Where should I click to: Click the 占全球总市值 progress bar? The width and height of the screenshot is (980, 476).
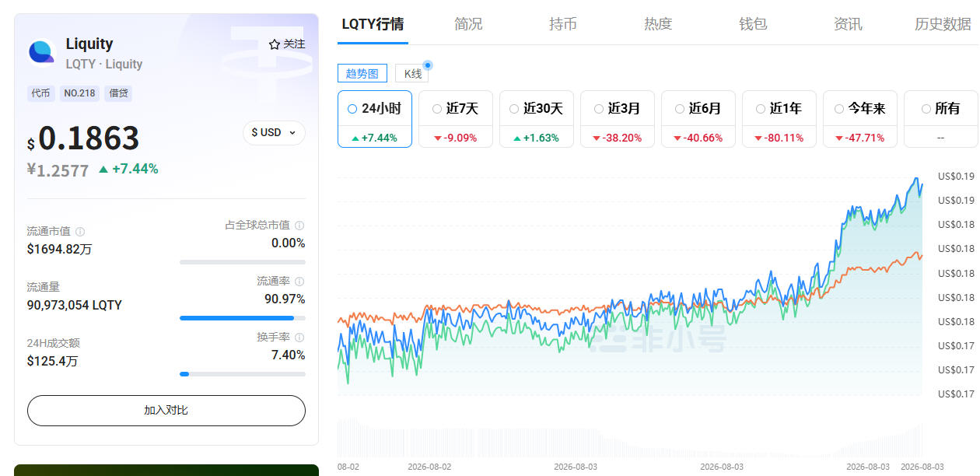[x=243, y=261]
